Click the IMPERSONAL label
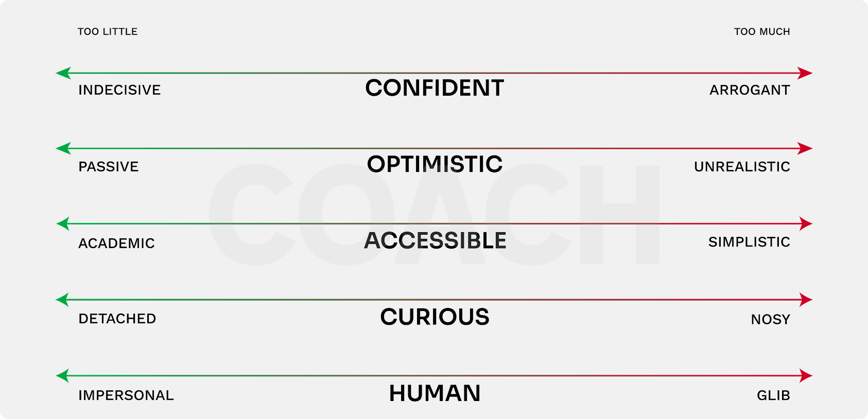868x419 pixels. (x=126, y=395)
